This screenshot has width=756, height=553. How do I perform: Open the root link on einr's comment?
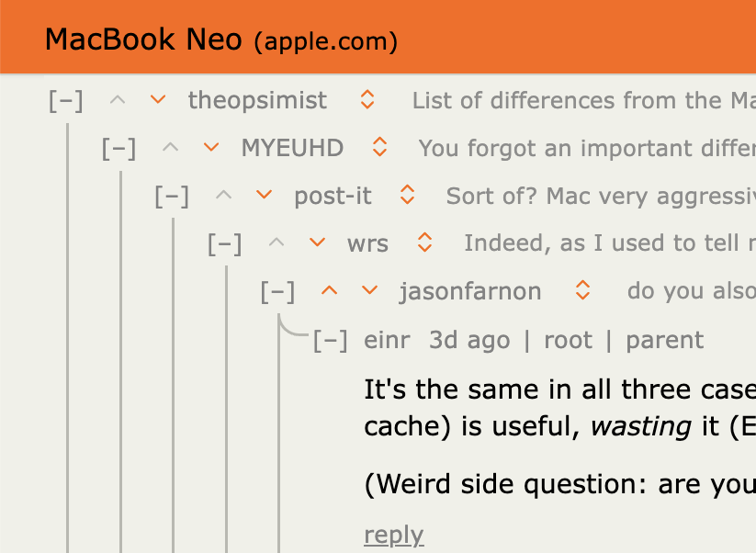point(568,340)
